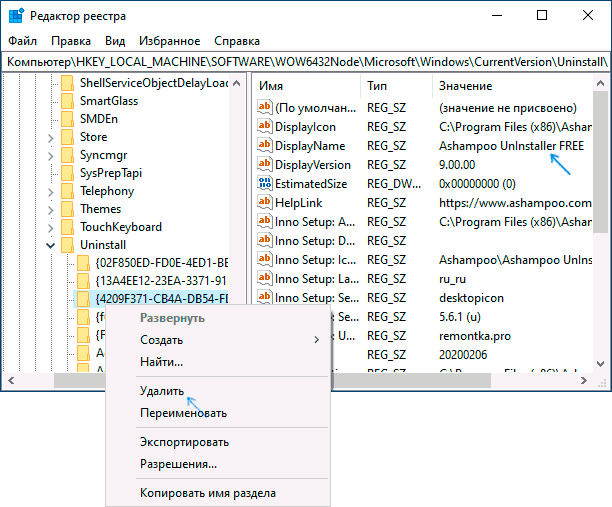
Task: Select the DisplayName value entry
Action: coord(310,146)
